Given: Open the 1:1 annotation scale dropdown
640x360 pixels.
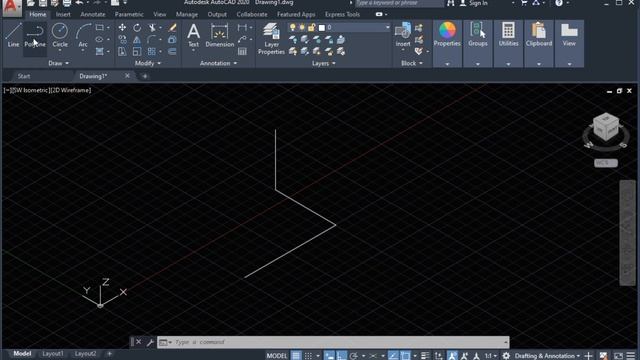Looking at the screenshot, I should pyautogui.click(x=490, y=356).
